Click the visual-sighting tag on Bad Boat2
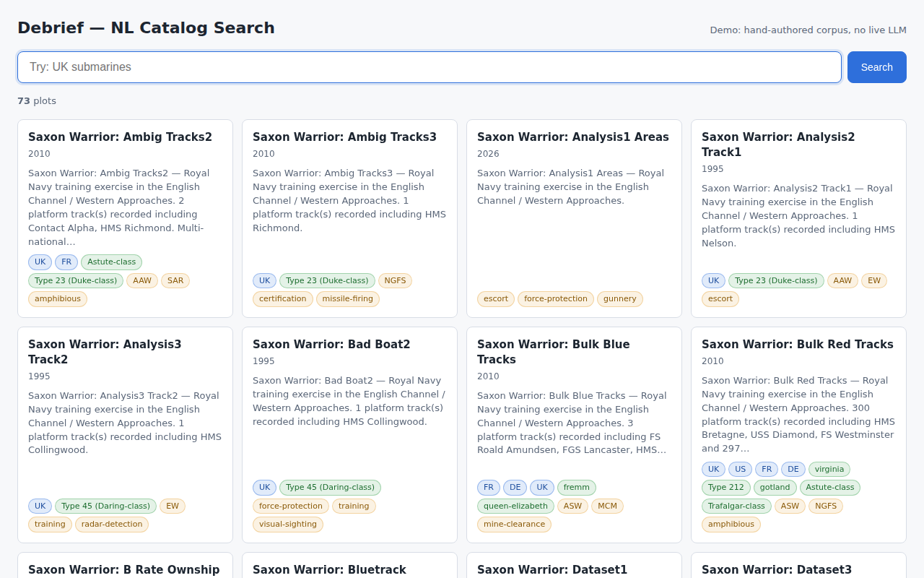Viewport: 924px width, 578px height. [287, 525]
